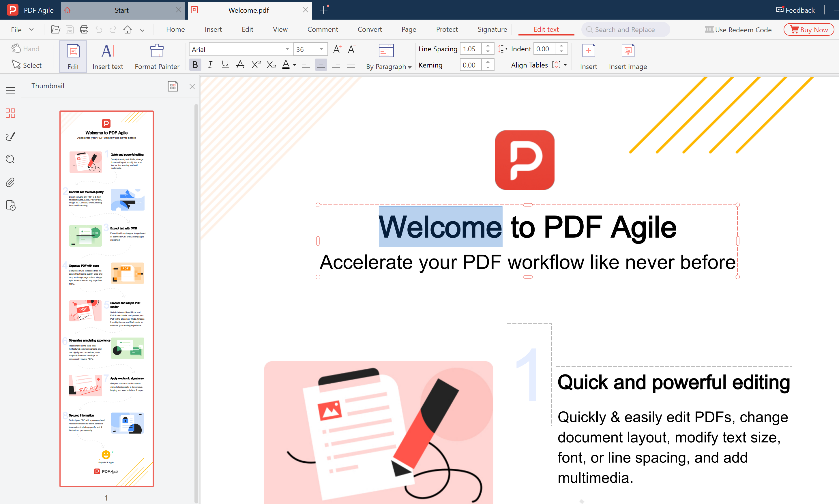Open the Home ribbon tab
The height and width of the screenshot is (504, 839).
point(175,29)
